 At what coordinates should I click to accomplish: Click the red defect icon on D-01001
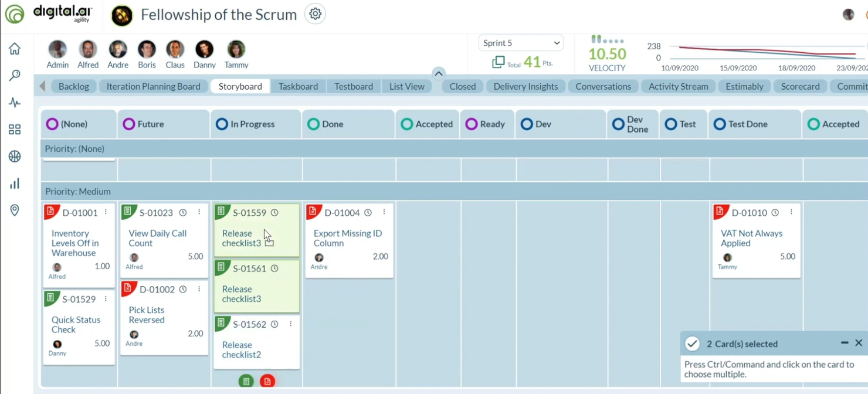click(x=52, y=212)
